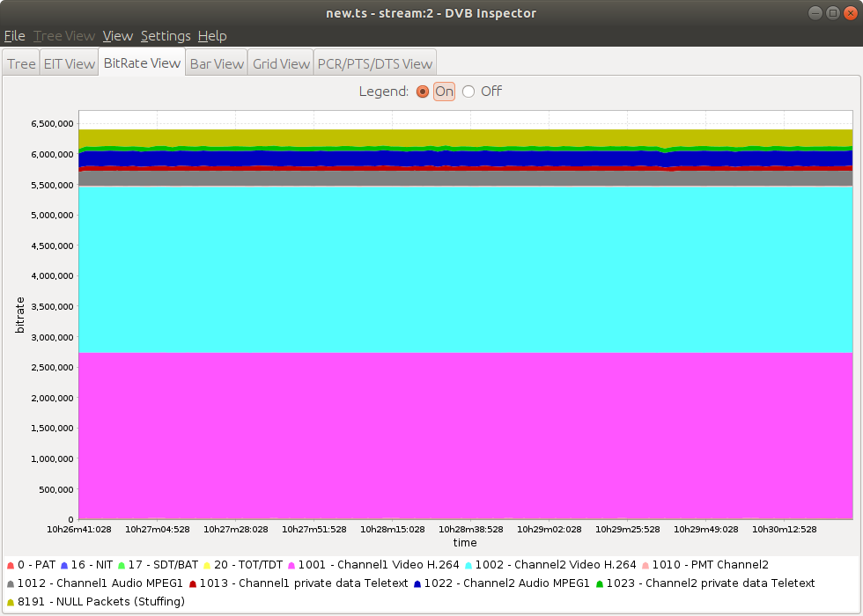Click the cyan Channel2 video area in chart
The image size is (863, 616).
(x=465, y=268)
